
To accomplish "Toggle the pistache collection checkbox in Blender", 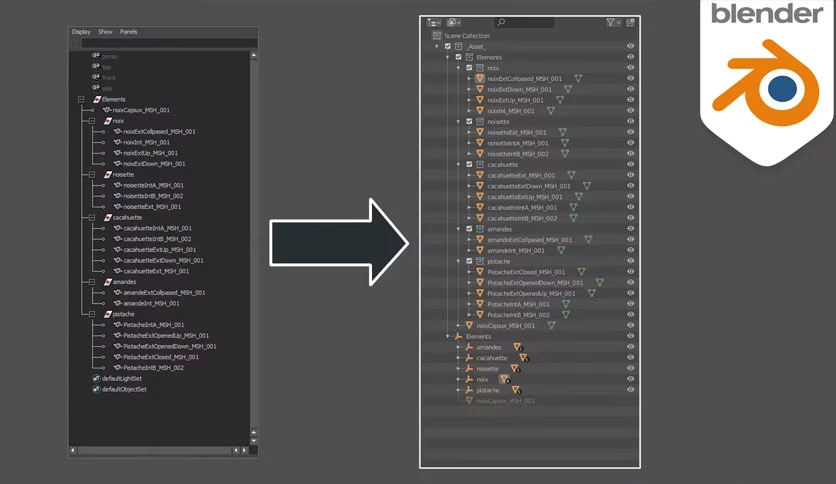I will [469, 261].
